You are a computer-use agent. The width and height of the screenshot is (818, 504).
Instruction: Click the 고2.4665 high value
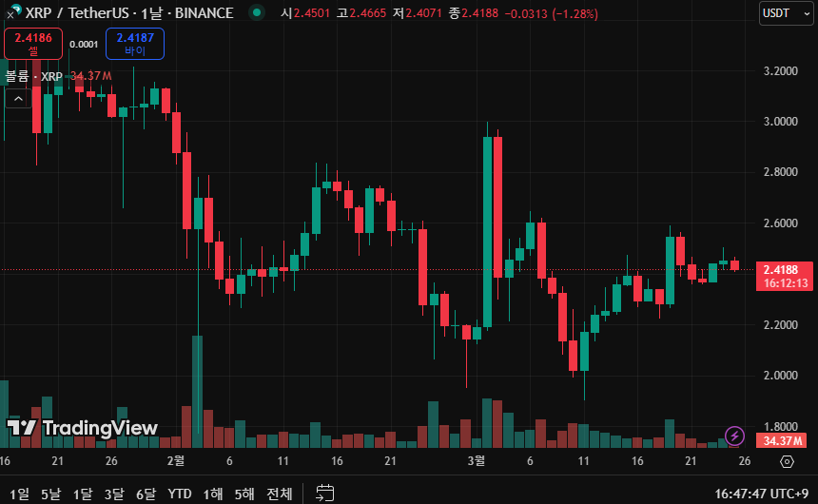pyautogui.click(x=361, y=13)
